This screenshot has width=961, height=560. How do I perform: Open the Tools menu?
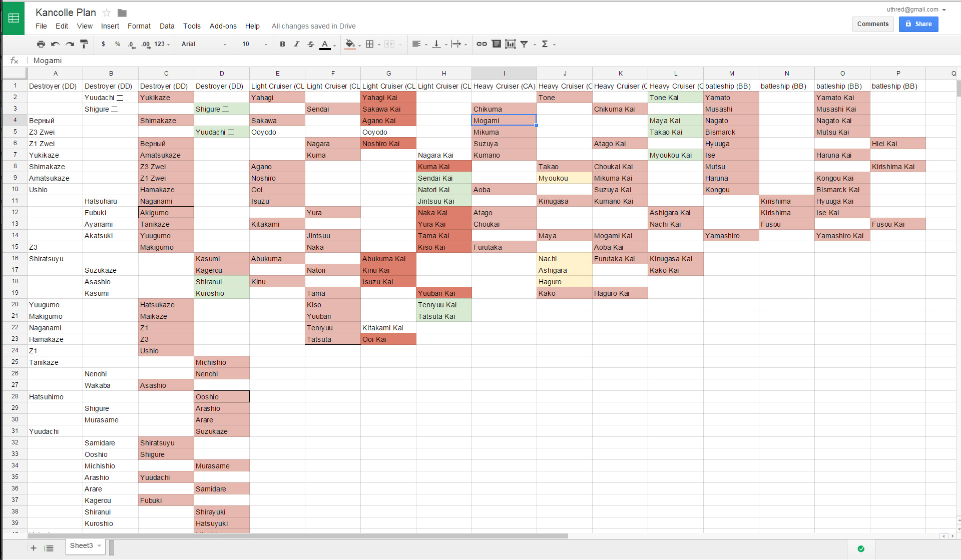click(x=192, y=26)
